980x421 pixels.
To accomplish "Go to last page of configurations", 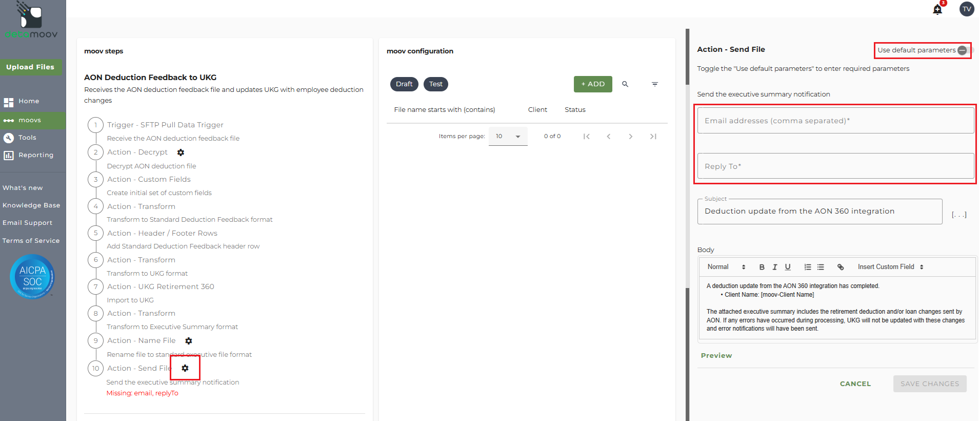I will 653,137.
